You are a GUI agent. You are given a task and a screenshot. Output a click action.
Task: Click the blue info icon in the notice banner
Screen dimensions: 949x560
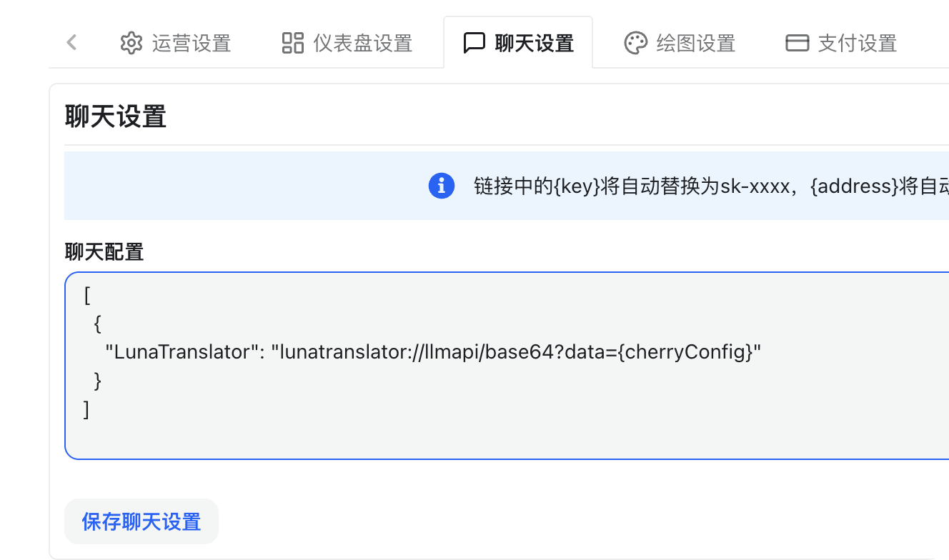441,186
